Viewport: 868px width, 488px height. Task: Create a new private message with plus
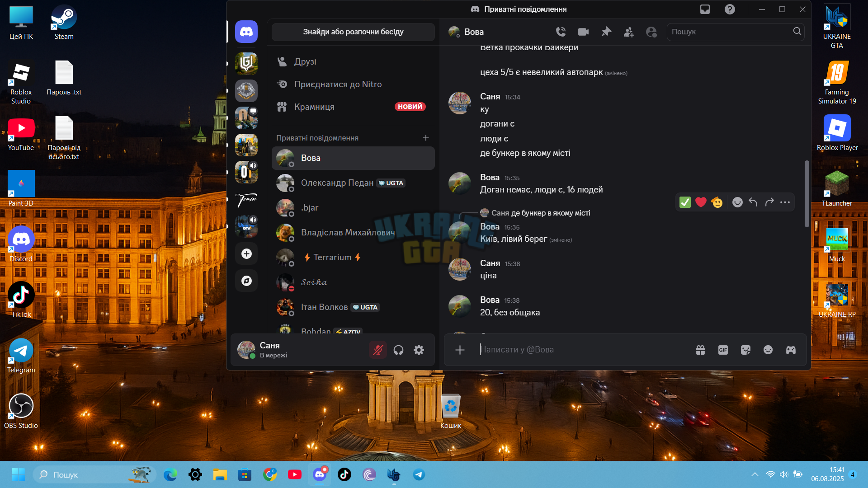[x=425, y=138]
